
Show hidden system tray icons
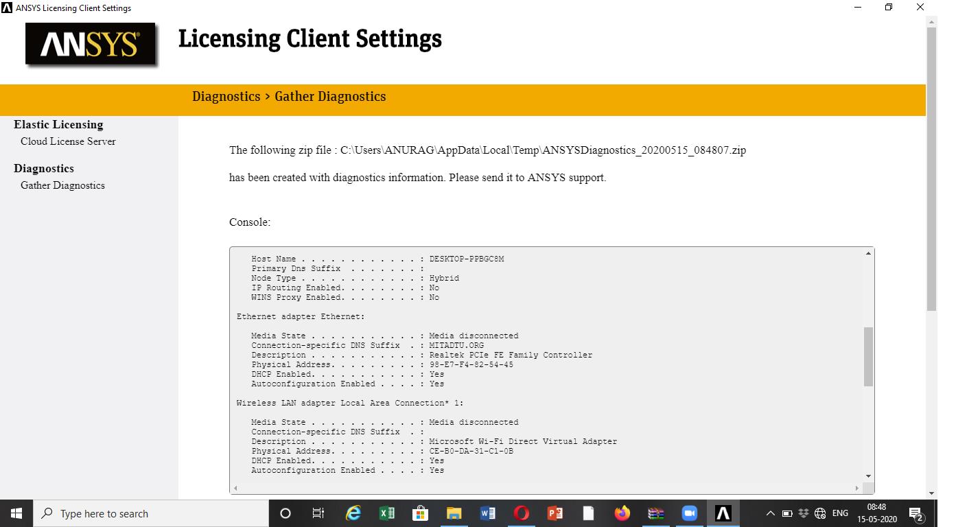(x=770, y=513)
